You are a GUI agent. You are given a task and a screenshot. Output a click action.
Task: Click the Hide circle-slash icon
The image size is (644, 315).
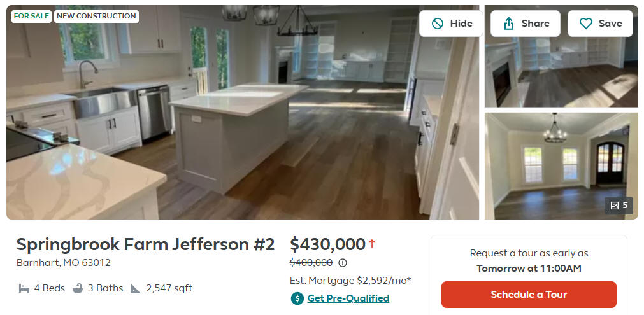438,24
